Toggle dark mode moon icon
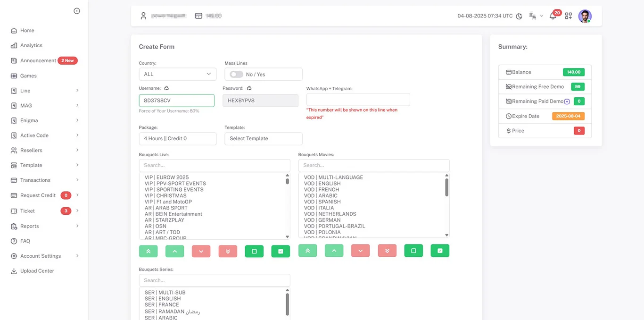644x320 pixels. (x=519, y=16)
